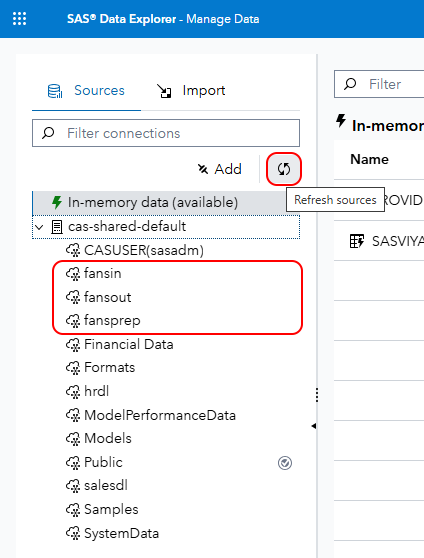This screenshot has height=558, width=424.
Task: Select the CASUSER(sasadm) caslib
Action: tap(144, 251)
